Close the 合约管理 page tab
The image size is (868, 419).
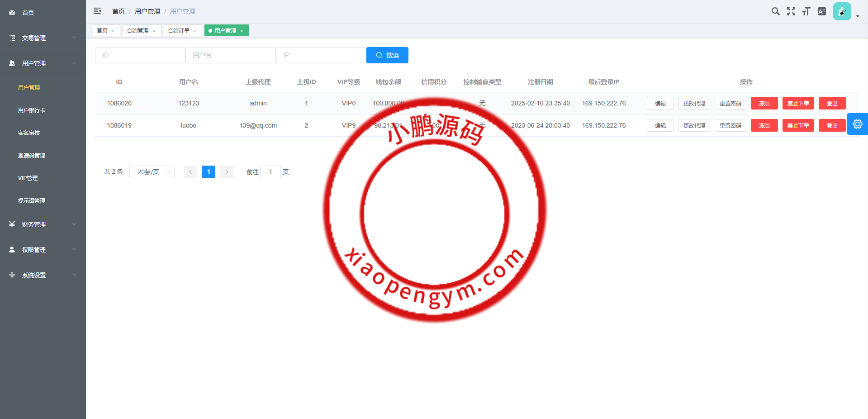(154, 31)
